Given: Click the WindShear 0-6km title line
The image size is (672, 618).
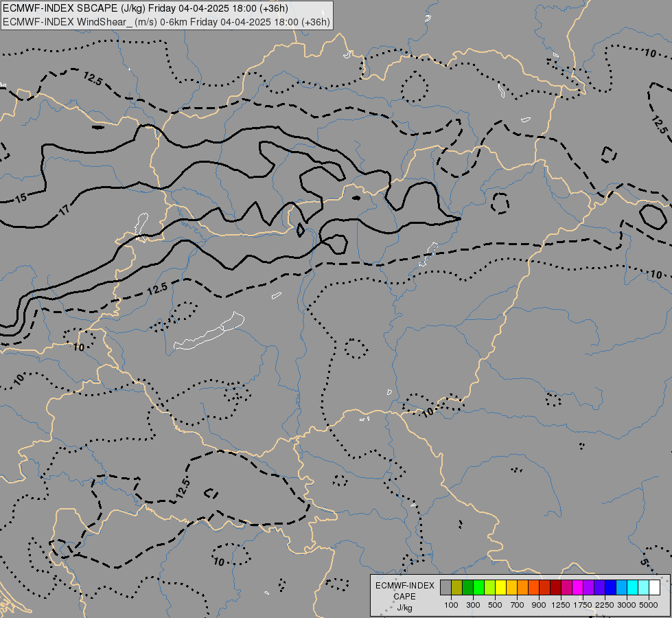Looking at the screenshot, I should (166, 22).
